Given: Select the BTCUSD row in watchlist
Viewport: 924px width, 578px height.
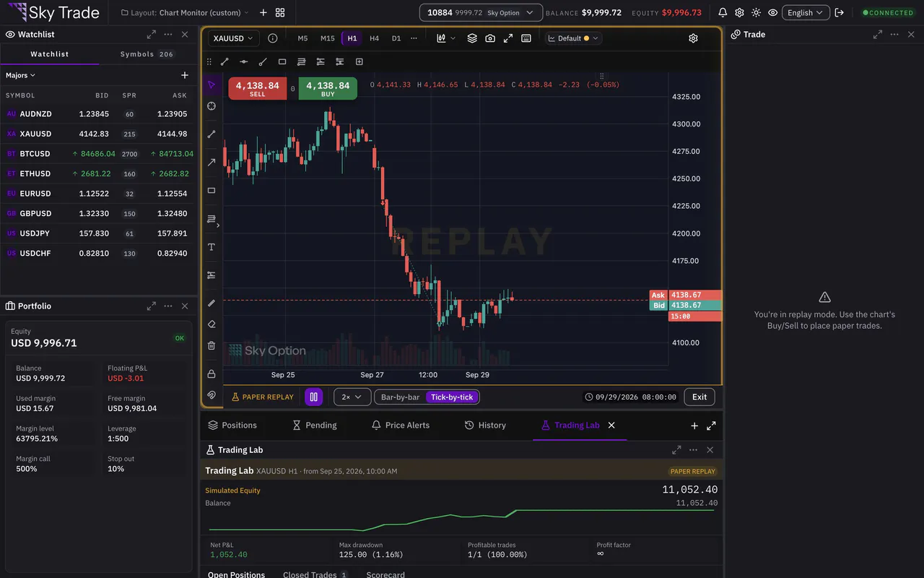Looking at the screenshot, I should [x=100, y=154].
